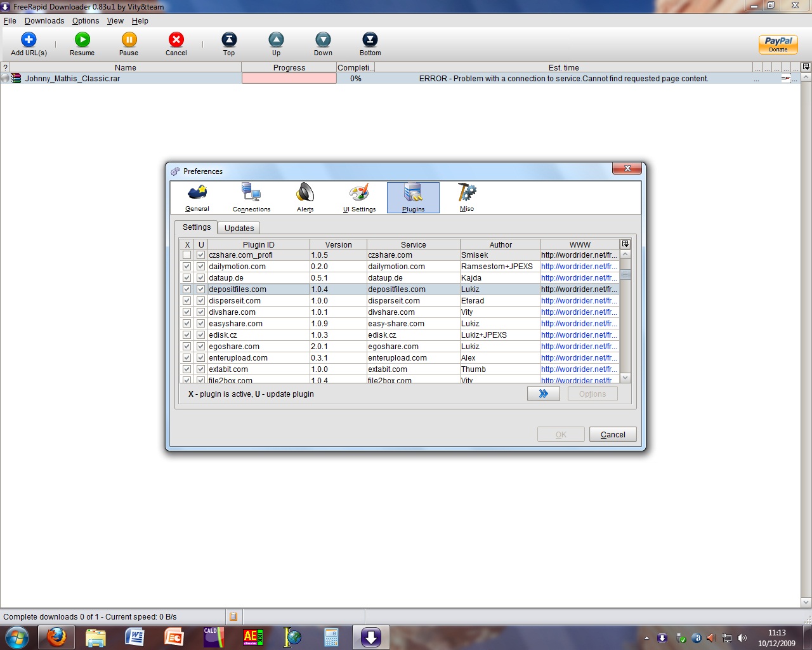Click the Pause download icon

coord(129,40)
